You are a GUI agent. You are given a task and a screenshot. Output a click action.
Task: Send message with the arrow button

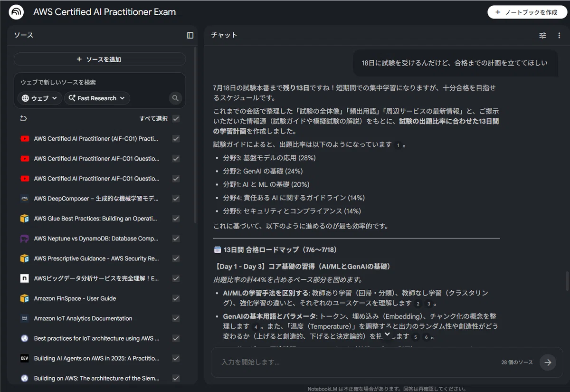tap(548, 362)
